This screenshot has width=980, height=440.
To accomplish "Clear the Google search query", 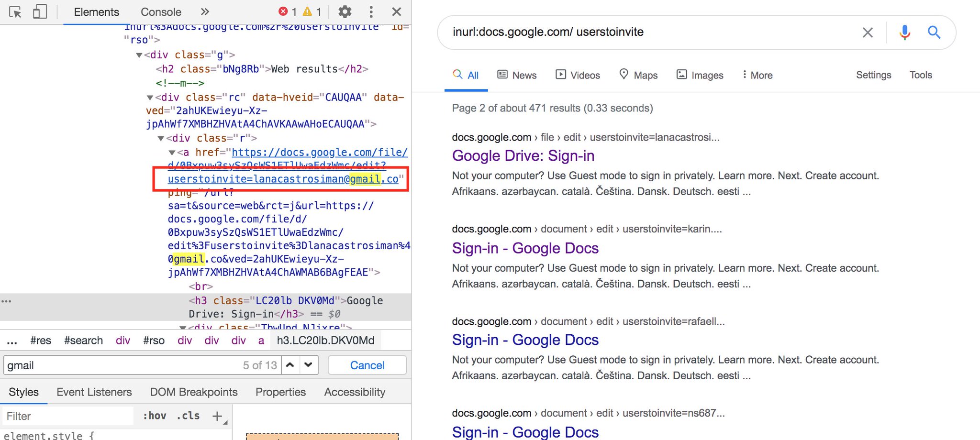I will click(868, 33).
